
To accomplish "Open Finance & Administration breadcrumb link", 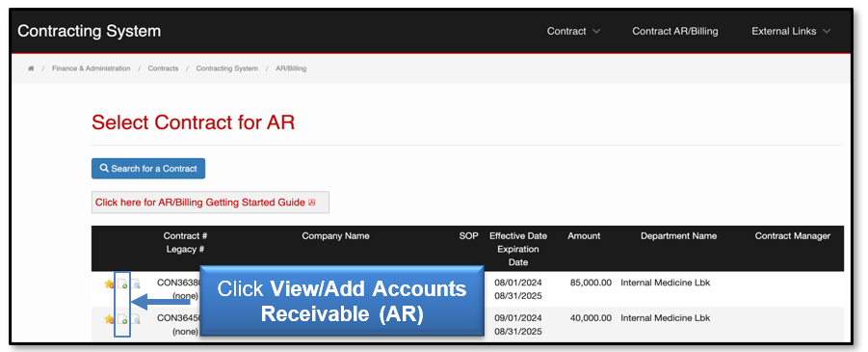I will tap(92, 68).
